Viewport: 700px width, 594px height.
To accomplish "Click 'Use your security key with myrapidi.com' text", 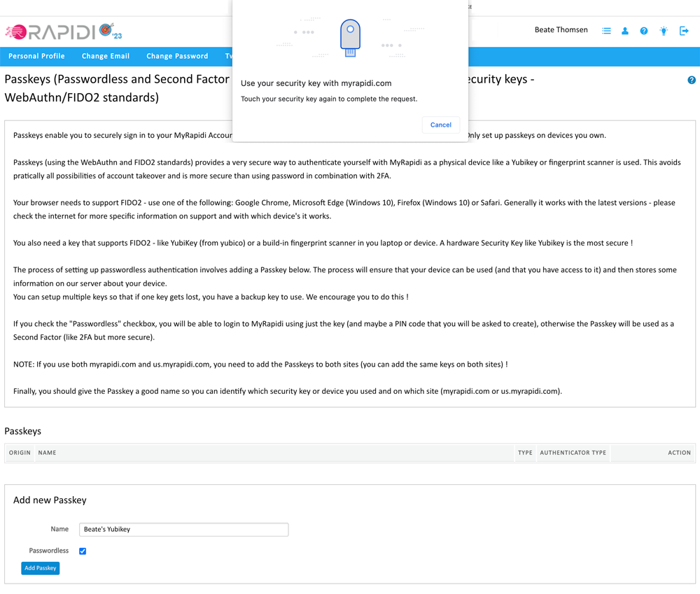I will (316, 83).
